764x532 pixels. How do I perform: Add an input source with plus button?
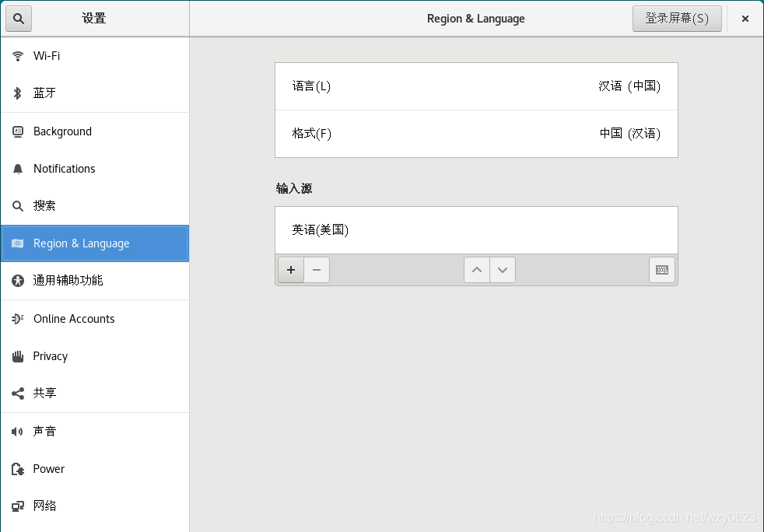tap(291, 270)
